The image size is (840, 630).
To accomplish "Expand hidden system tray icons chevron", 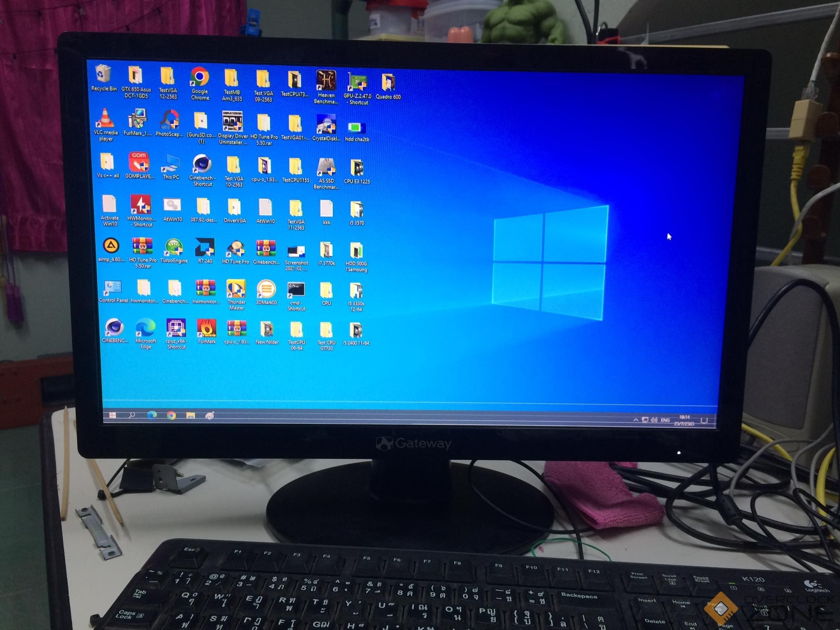I will point(635,420).
